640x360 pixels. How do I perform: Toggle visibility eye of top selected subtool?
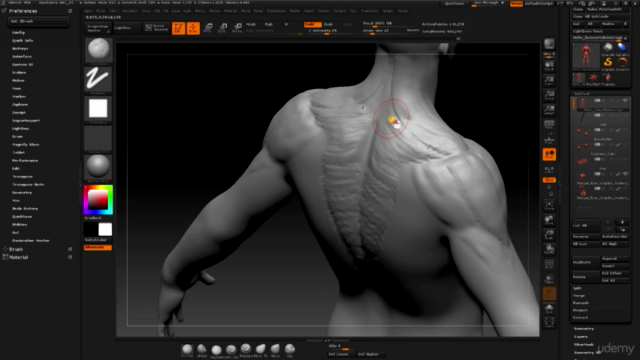625,100
